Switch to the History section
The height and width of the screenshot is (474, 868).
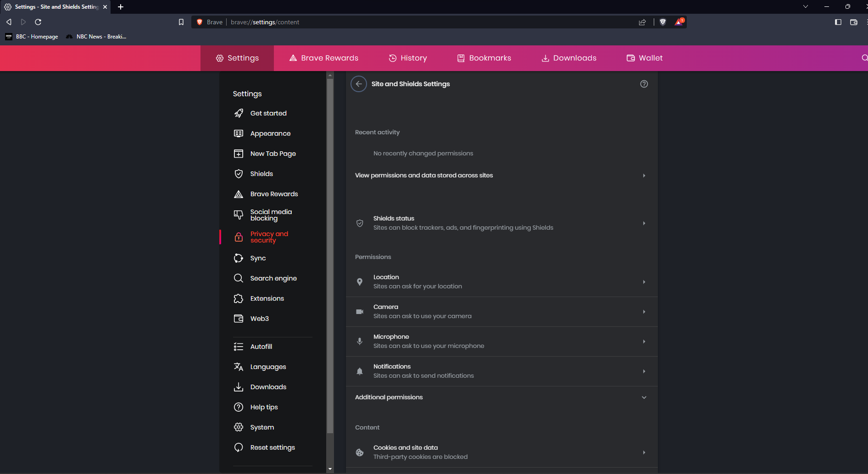point(407,58)
